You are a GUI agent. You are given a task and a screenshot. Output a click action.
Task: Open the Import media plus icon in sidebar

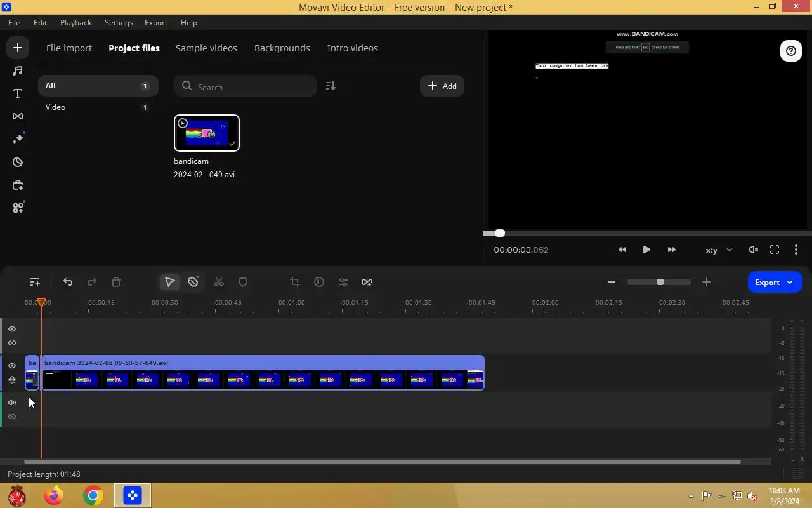(18, 48)
